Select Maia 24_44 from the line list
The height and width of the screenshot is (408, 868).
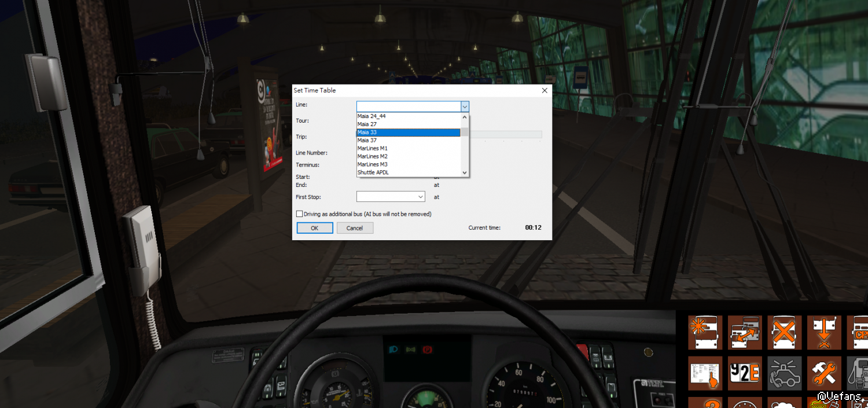tap(409, 116)
